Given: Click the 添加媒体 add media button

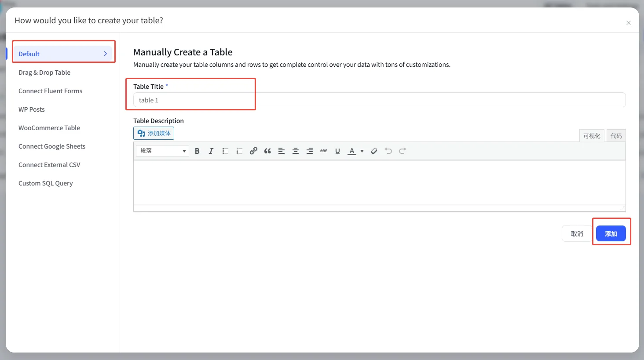Looking at the screenshot, I should click(154, 133).
